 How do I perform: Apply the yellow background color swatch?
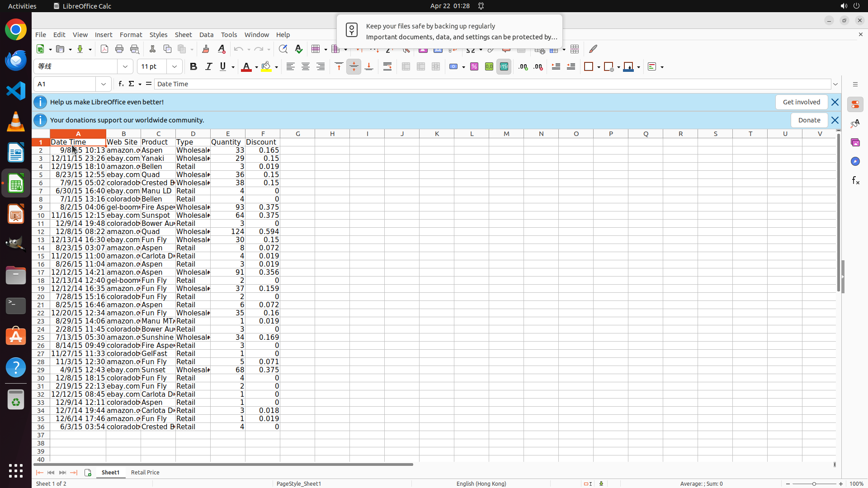[266, 67]
